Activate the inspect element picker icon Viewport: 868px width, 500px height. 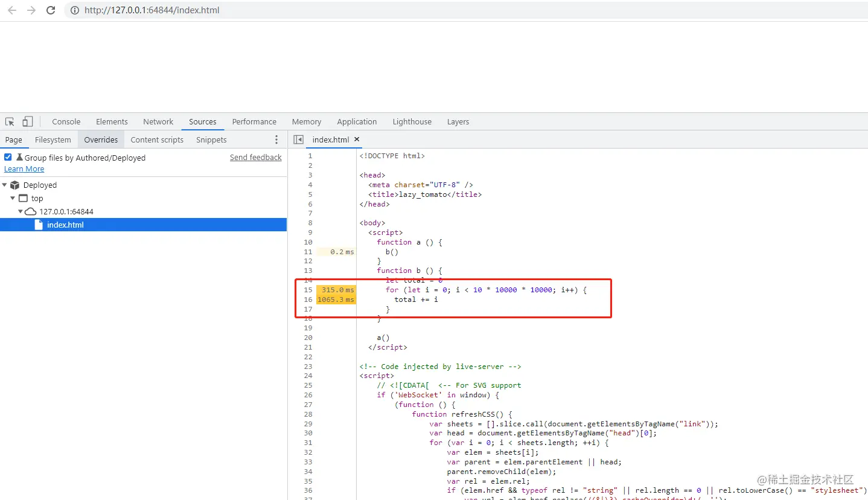pyautogui.click(x=10, y=121)
